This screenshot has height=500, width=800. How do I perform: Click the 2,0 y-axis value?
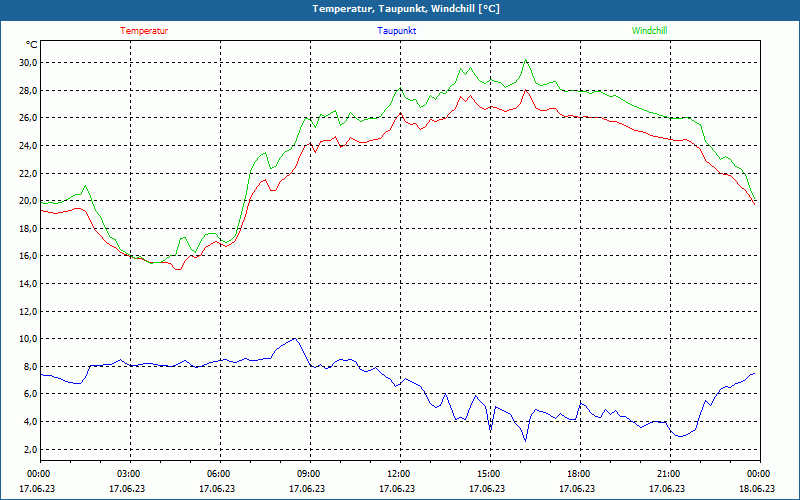click(29, 449)
